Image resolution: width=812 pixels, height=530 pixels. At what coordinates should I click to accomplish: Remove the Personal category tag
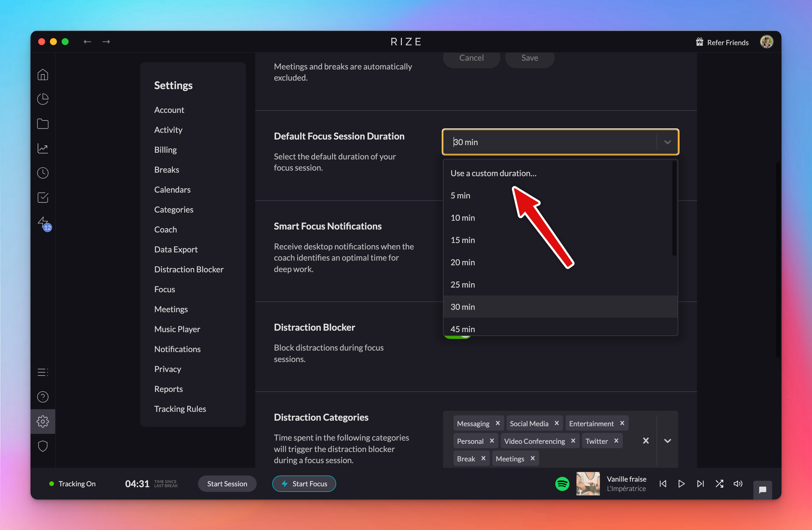492,441
